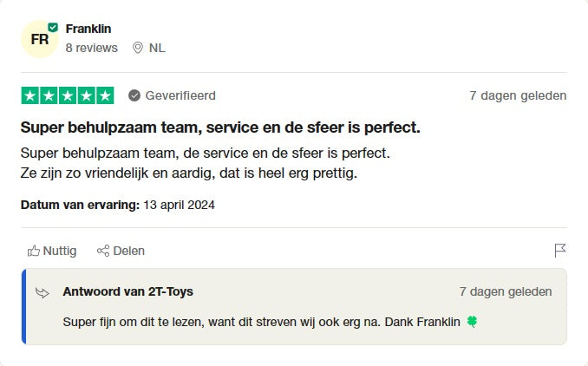This screenshot has height=366, width=588.
Task: Click the reply arrow icon
Action: [x=42, y=292]
